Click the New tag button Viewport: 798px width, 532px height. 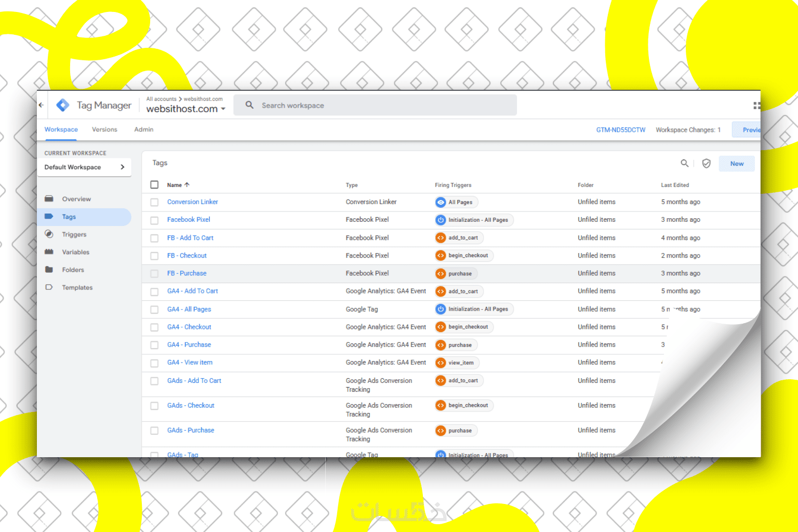[x=737, y=164]
